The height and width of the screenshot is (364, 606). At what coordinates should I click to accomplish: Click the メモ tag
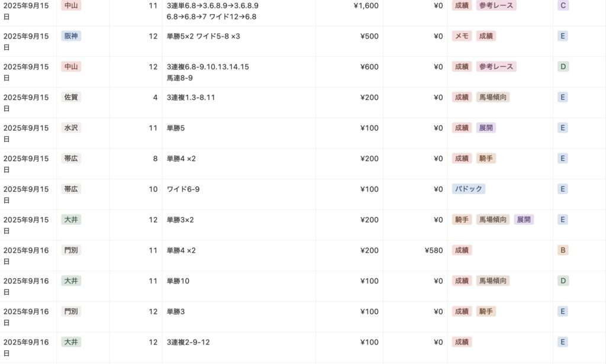click(x=462, y=36)
